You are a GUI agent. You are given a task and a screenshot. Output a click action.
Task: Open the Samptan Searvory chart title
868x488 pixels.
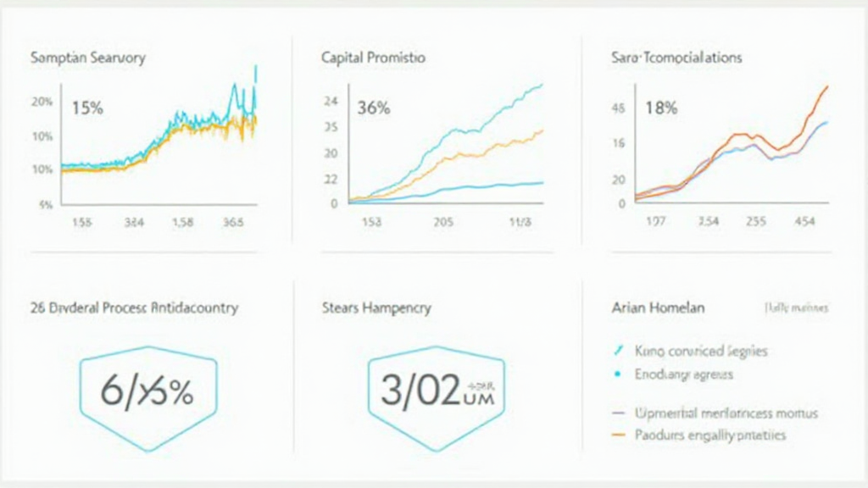(88, 58)
